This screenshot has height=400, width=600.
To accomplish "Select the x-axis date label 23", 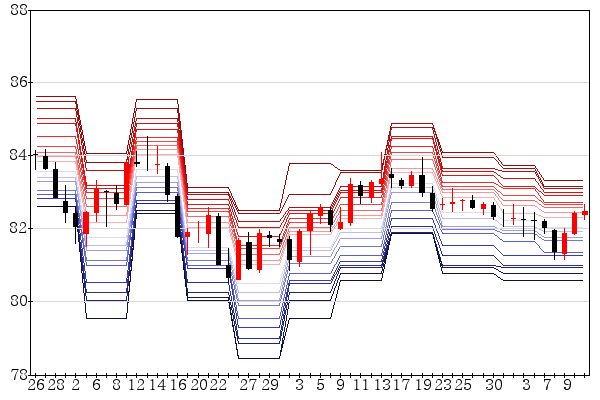I will click(x=443, y=384).
